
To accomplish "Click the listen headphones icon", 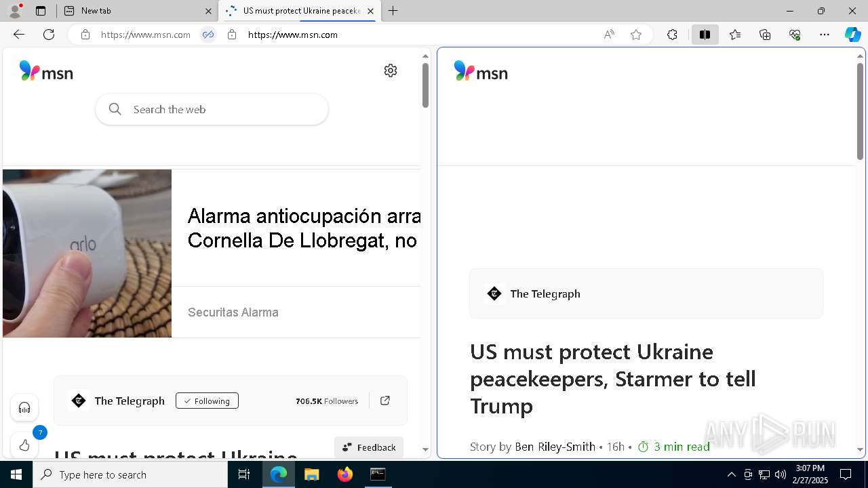I will click(x=24, y=407).
